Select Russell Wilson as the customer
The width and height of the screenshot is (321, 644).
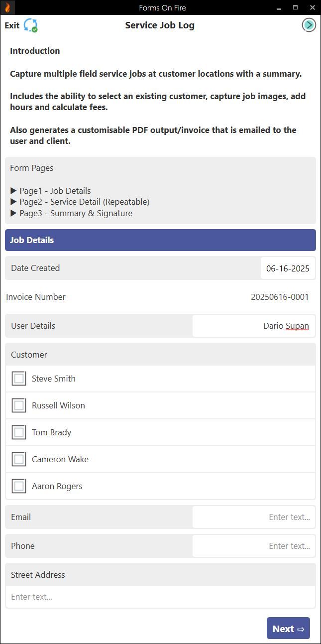click(18, 405)
